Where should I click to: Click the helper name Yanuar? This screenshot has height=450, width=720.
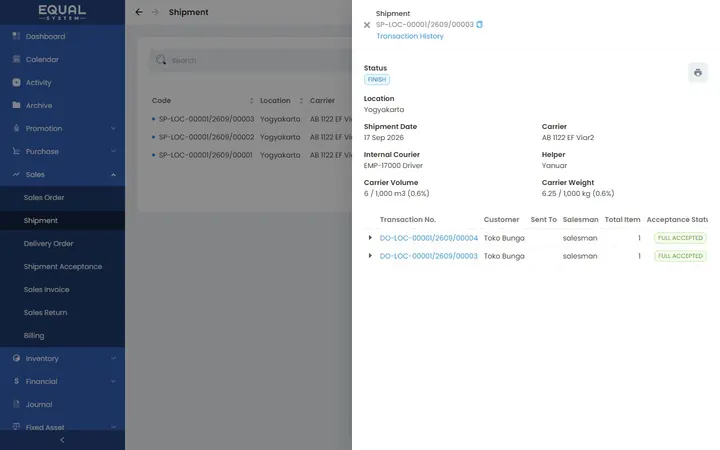(x=554, y=165)
